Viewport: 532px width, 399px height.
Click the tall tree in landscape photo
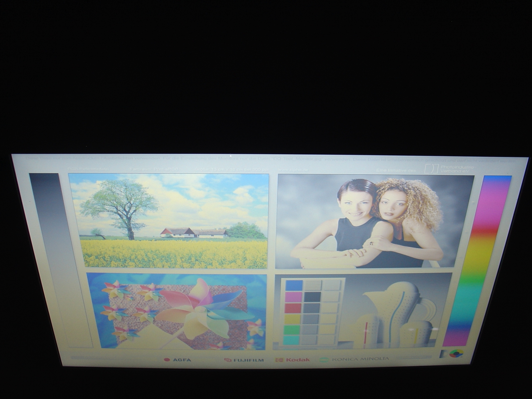[120, 206]
